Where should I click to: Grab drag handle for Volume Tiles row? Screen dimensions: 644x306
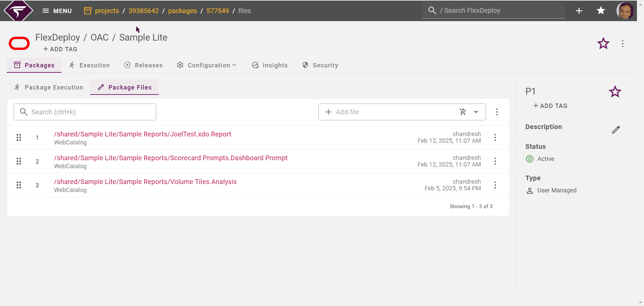[19, 185]
